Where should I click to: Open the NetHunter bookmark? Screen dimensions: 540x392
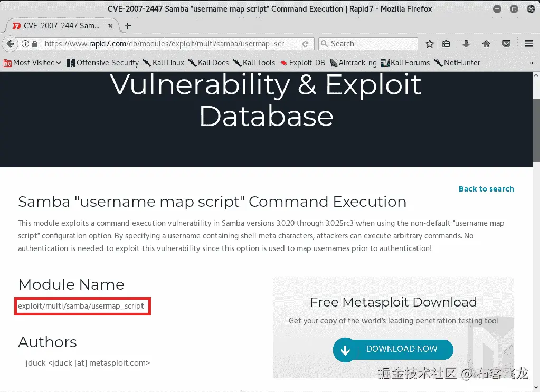pos(457,63)
